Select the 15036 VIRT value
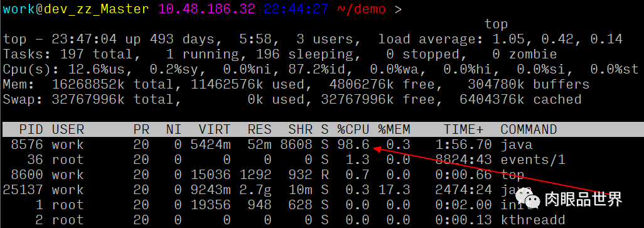This screenshot has height=228, width=644. point(210,175)
